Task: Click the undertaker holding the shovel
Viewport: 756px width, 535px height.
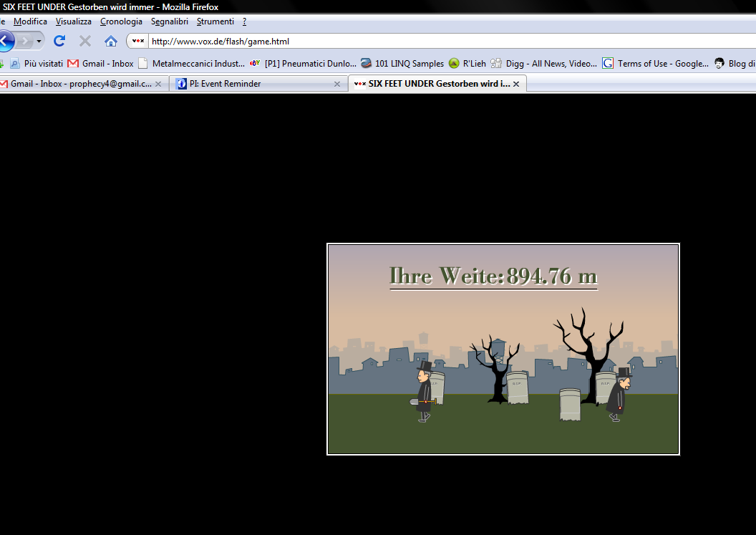Action: point(425,392)
